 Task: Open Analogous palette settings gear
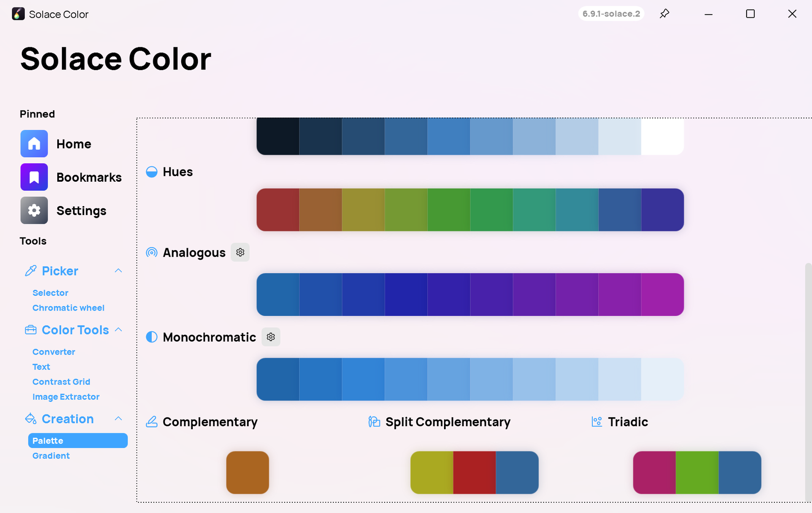click(x=240, y=252)
